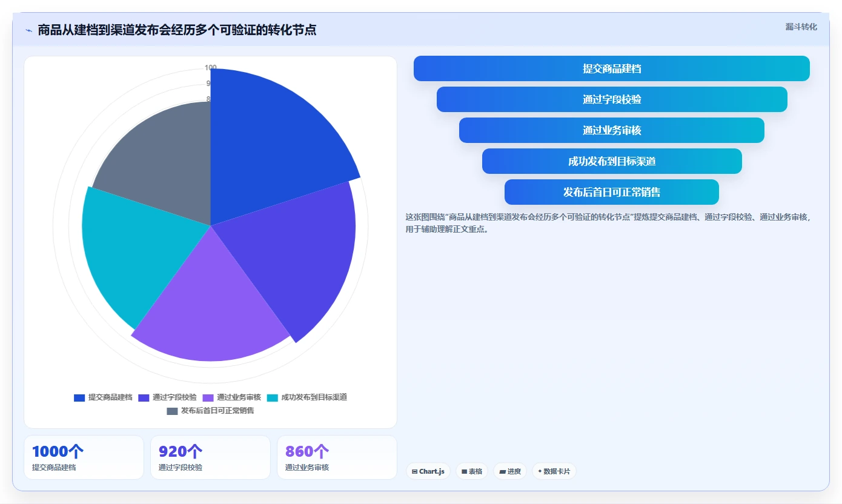The height and width of the screenshot is (504, 842).
Task: Toggle 通过业务审核 legend color box
Action: click(208, 397)
